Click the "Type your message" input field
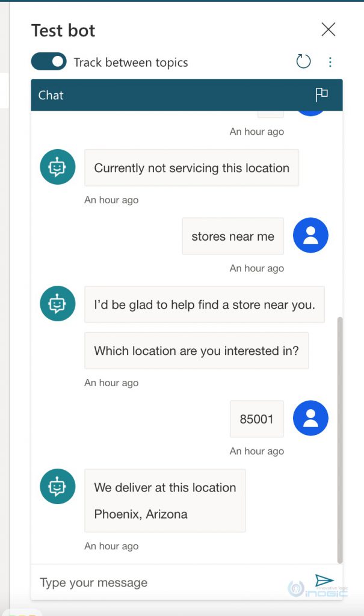 click(120, 581)
